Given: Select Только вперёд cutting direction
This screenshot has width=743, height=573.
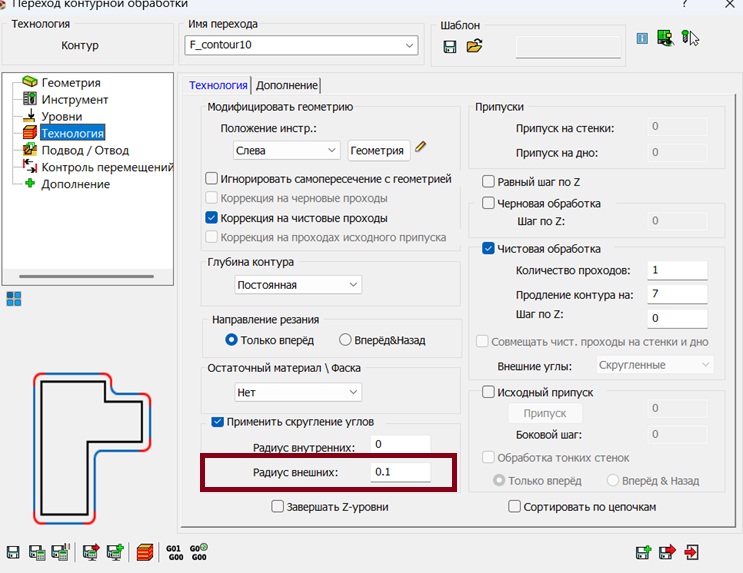Looking at the screenshot, I should pos(231,340).
